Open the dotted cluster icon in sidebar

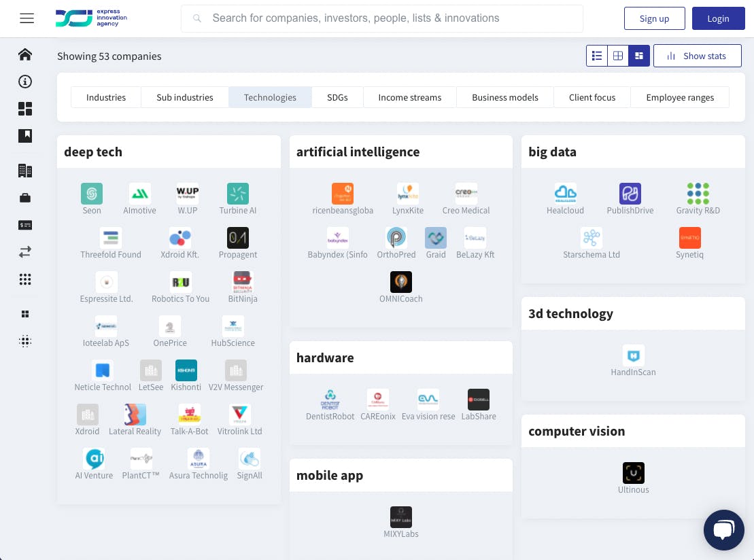tap(25, 341)
